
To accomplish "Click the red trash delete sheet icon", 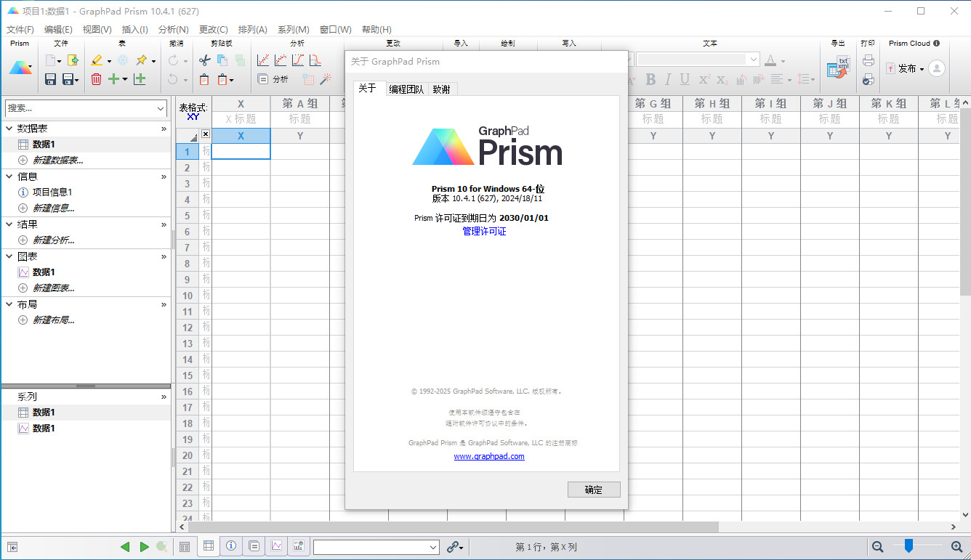I will click(x=96, y=79).
